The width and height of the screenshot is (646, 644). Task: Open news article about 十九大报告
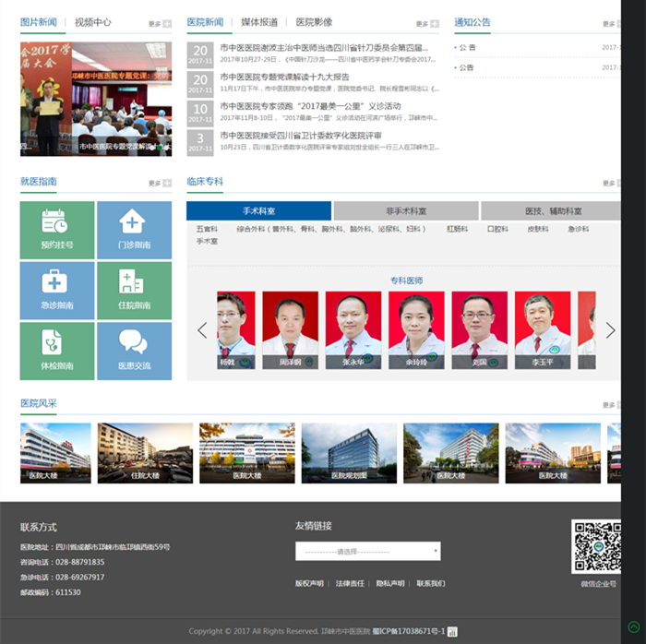pos(284,78)
